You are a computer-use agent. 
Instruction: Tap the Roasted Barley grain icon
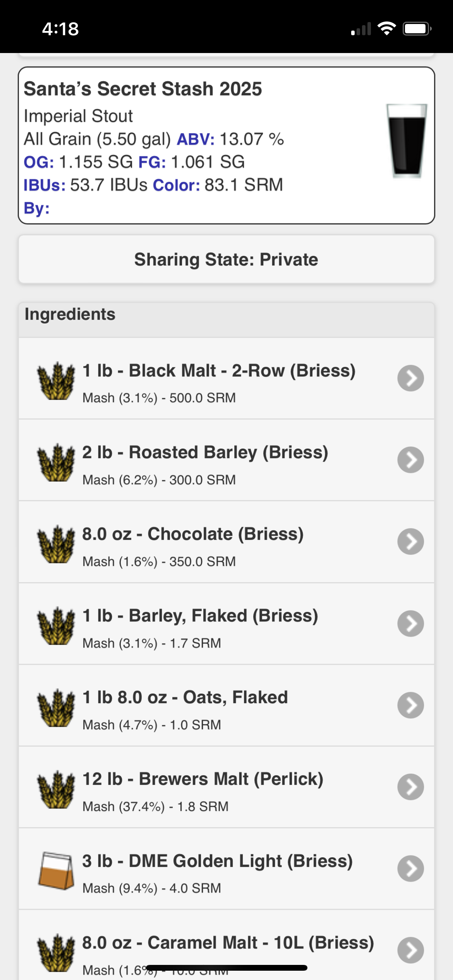[x=56, y=463]
